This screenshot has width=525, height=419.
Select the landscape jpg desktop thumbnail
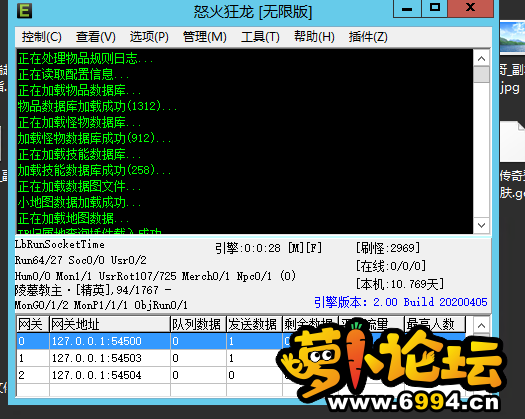[x=513, y=37]
